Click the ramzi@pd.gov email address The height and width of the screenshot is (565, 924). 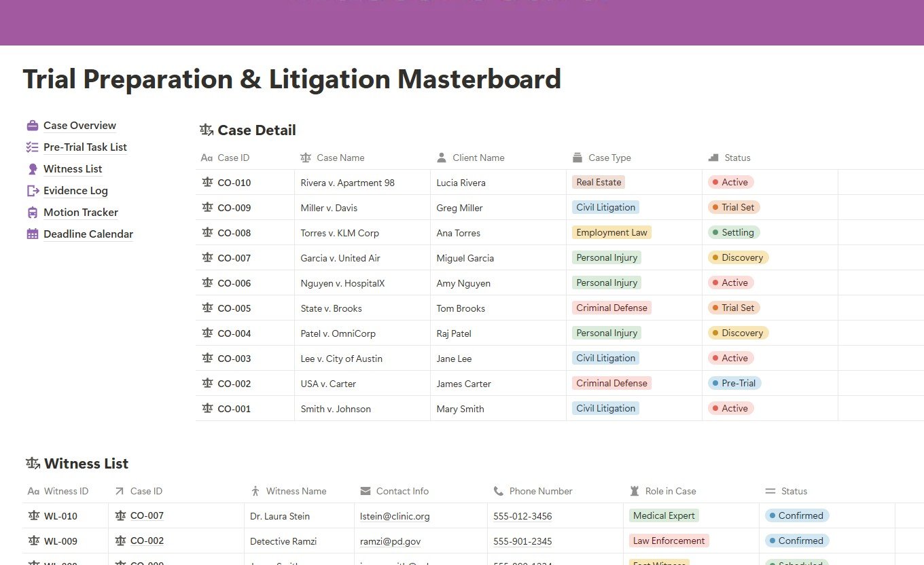coord(391,541)
